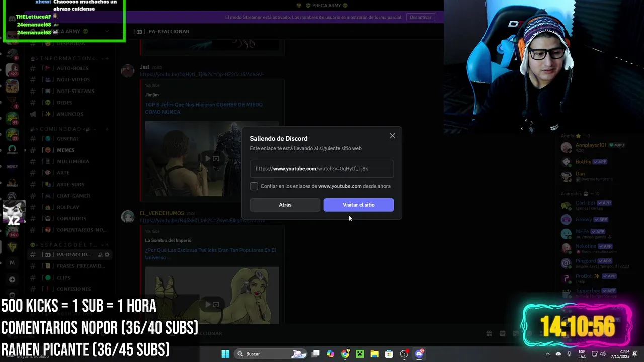Open the MEE6 member entry

click(599, 234)
